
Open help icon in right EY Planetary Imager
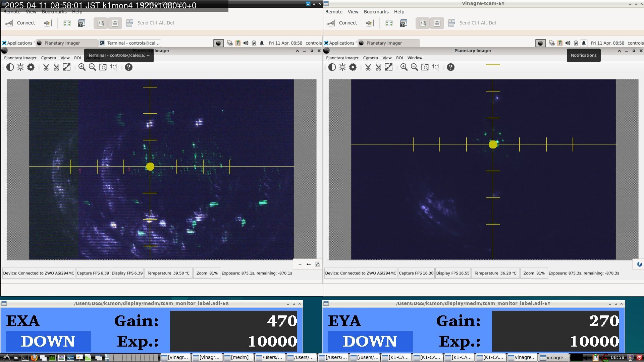pos(450,67)
